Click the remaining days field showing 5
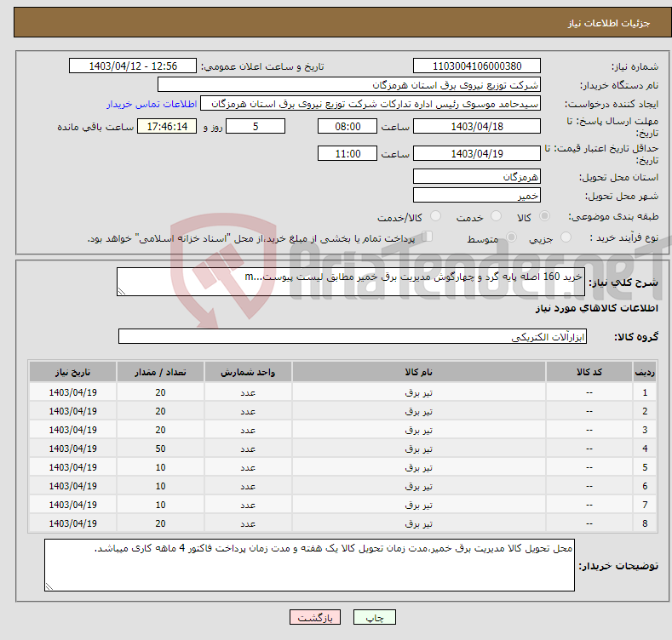This screenshot has width=672, height=640. tap(256, 126)
